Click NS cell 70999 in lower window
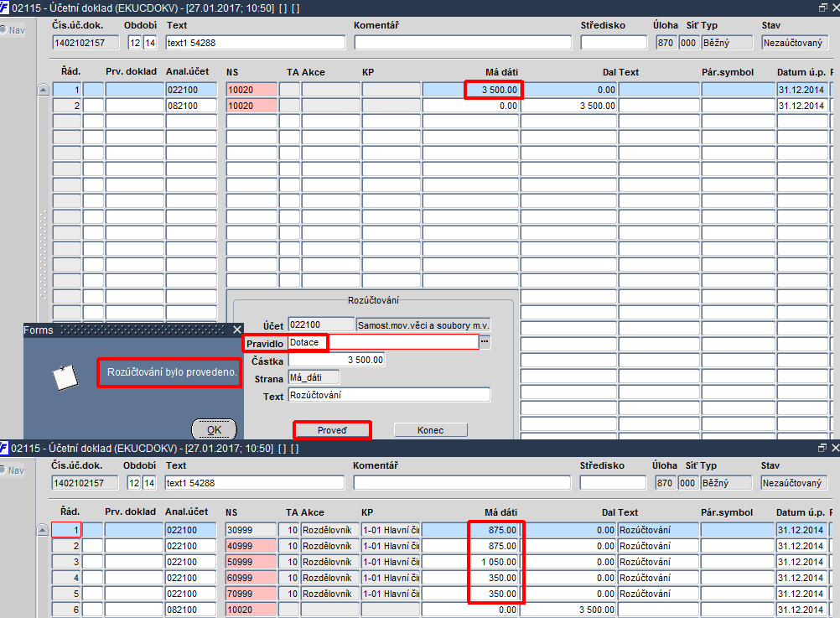Viewport: 840px width, 618px height. coord(251,594)
